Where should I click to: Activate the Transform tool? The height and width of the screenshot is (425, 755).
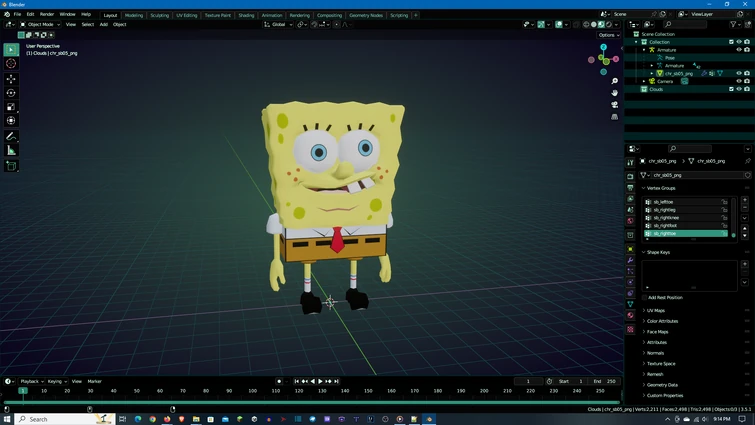point(11,121)
